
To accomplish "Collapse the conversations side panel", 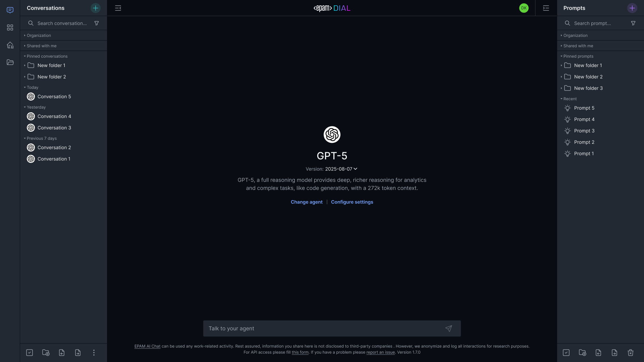I will (118, 8).
